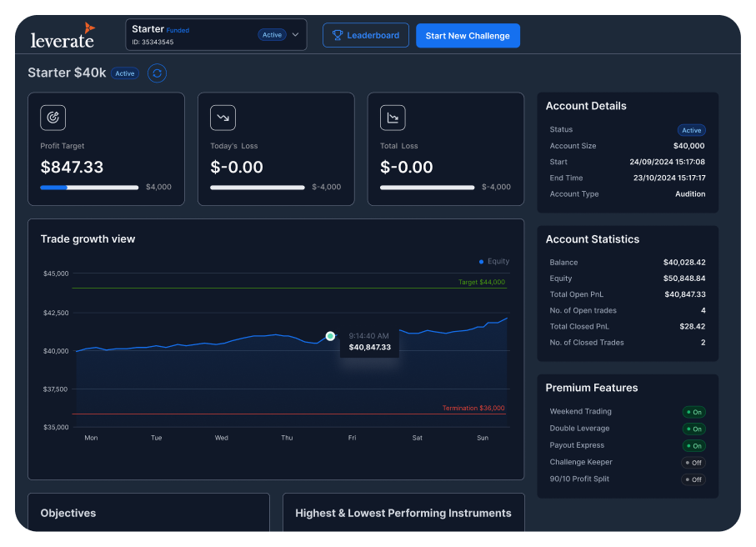Click the Profit Target bullseye icon
756x547 pixels.
tap(53, 118)
